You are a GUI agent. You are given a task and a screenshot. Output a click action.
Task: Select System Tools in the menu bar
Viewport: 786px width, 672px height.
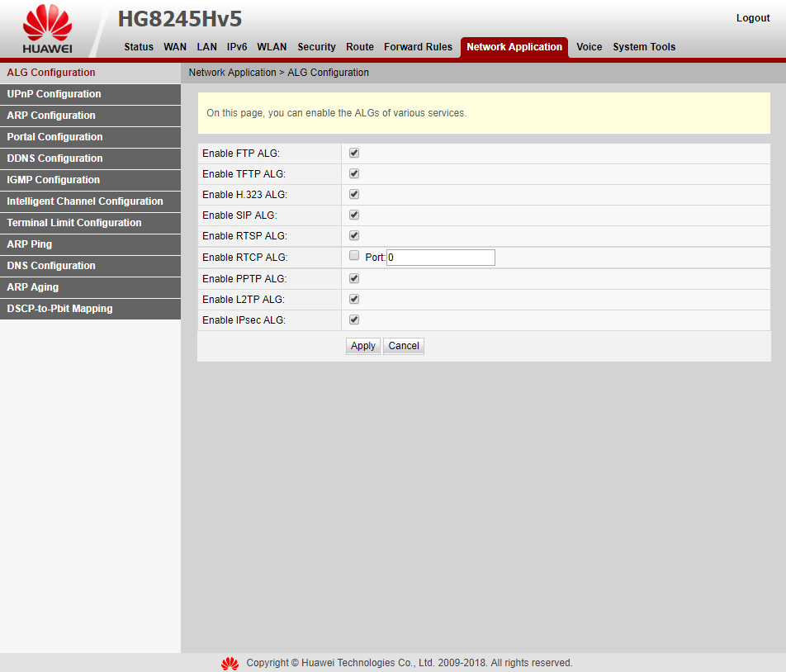pos(644,47)
